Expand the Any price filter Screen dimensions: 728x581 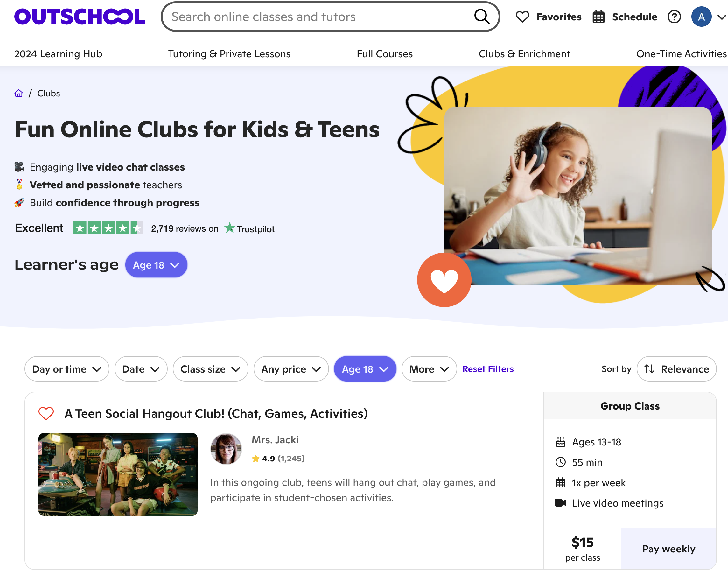[x=291, y=369]
